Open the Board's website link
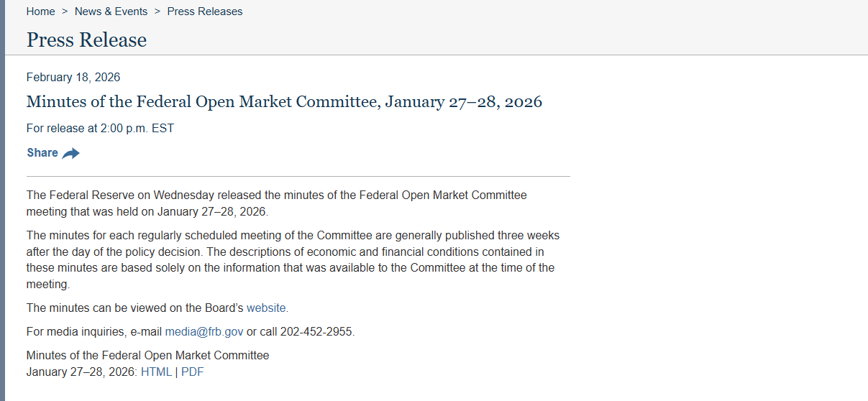868x401 pixels. [x=266, y=308]
